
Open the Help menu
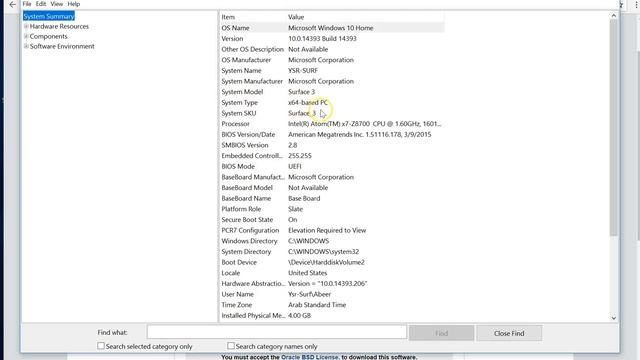[x=74, y=4]
